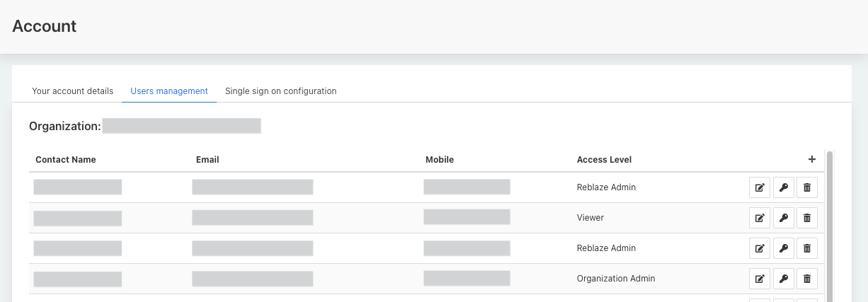Click the plus icon to add a user
Screen dimensions: 868x302
tap(811, 159)
